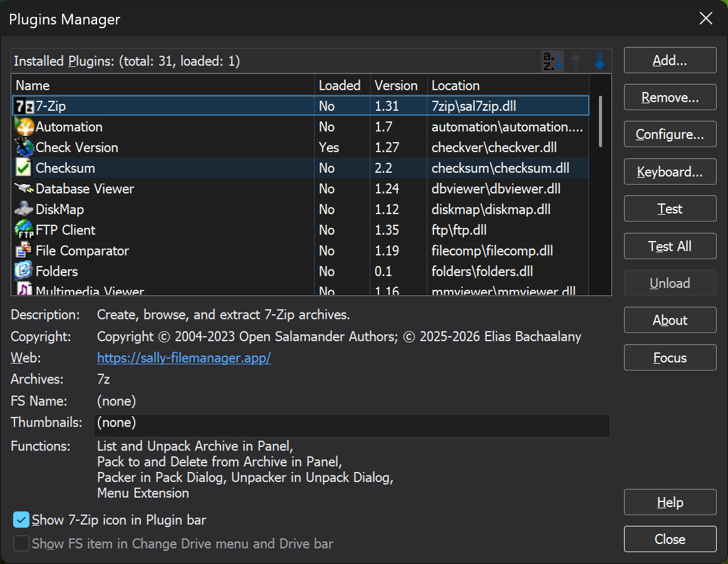Select the Automation plugin name
Image resolution: width=728 pixels, height=564 pixels.
click(x=69, y=126)
